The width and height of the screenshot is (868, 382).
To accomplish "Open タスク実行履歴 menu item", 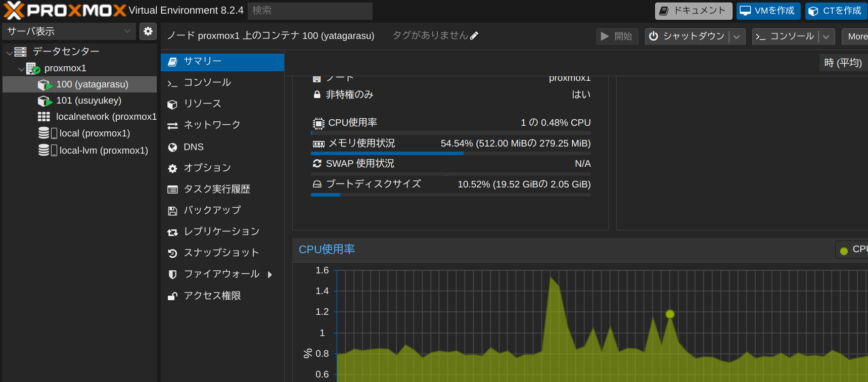I will (x=222, y=189).
